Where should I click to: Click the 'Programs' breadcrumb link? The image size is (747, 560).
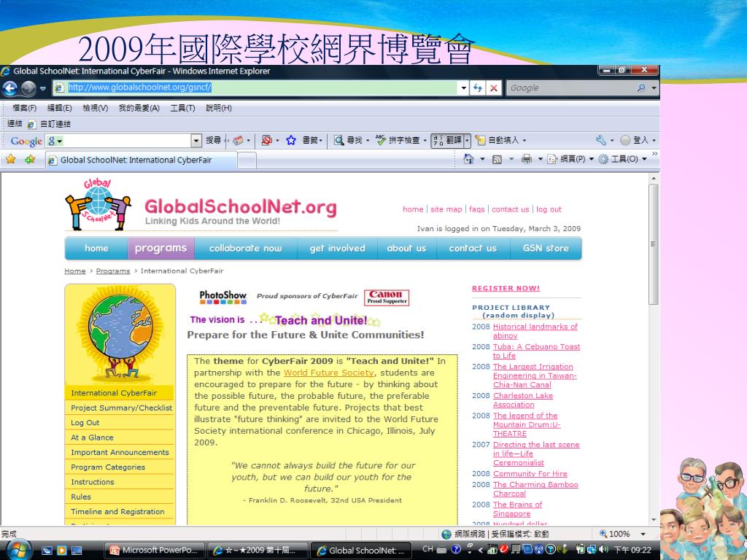[113, 271]
